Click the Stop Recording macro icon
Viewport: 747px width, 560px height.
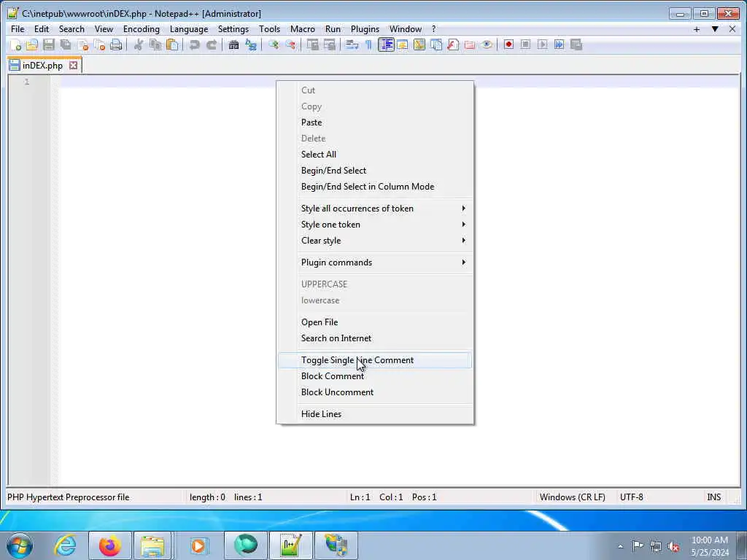(x=525, y=44)
